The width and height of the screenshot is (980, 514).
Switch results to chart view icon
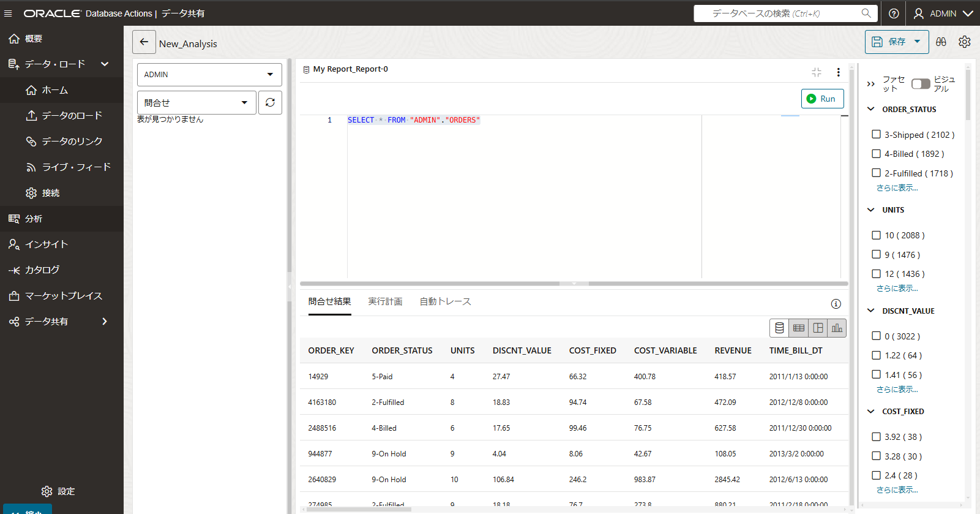click(x=837, y=328)
